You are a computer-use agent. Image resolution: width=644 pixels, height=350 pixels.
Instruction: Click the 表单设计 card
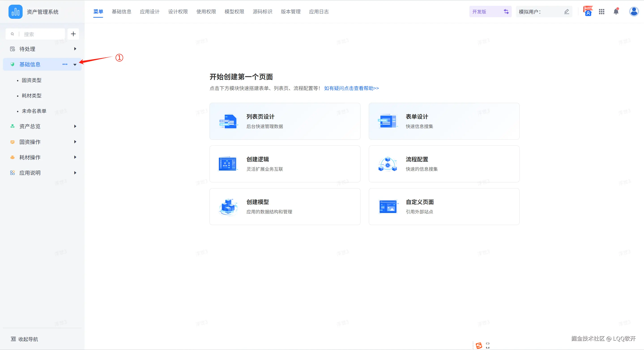pyautogui.click(x=444, y=121)
